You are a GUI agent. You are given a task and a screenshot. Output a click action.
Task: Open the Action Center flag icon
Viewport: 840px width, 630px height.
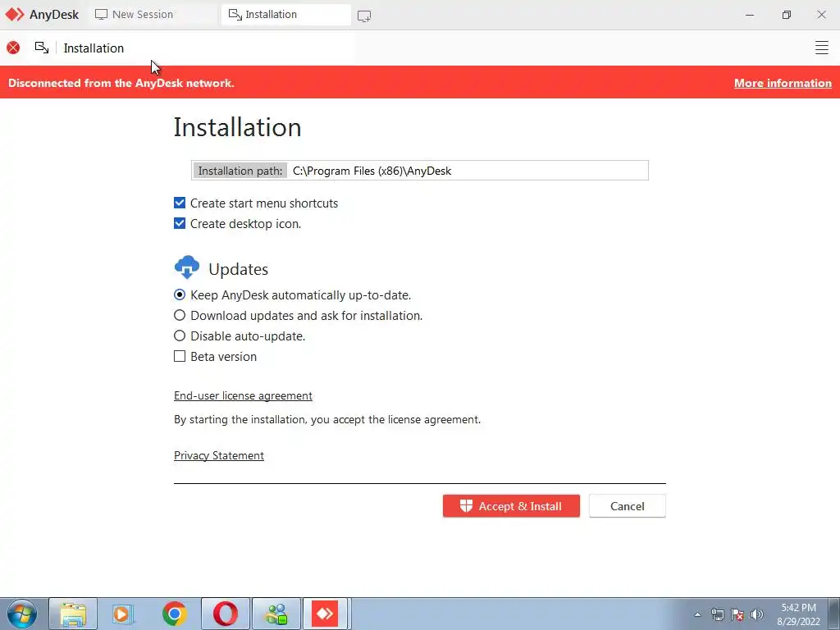(x=737, y=614)
